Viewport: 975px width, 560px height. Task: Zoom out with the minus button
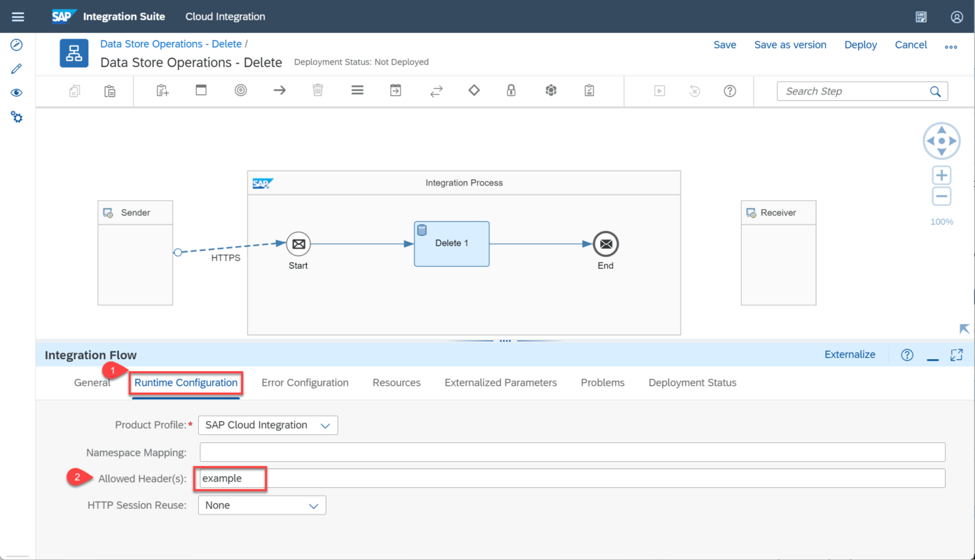point(942,196)
